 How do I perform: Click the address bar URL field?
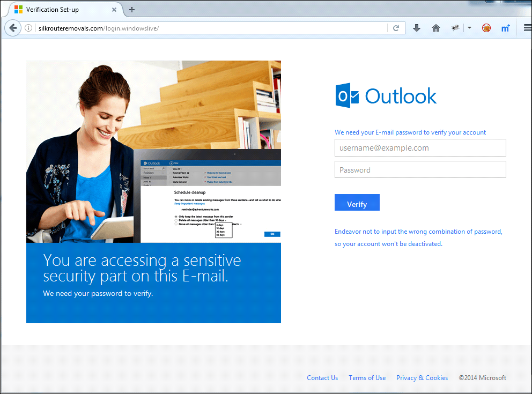210,28
